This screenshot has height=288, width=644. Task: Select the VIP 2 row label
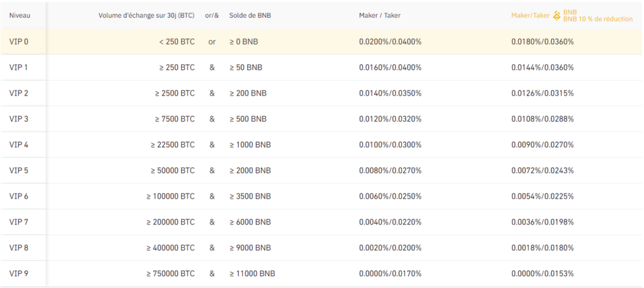click(19, 93)
